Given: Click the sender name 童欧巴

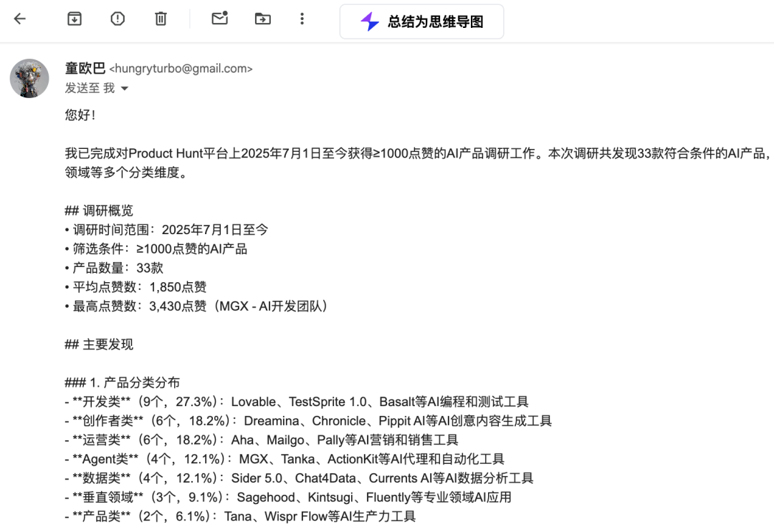Looking at the screenshot, I should coord(85,68).
